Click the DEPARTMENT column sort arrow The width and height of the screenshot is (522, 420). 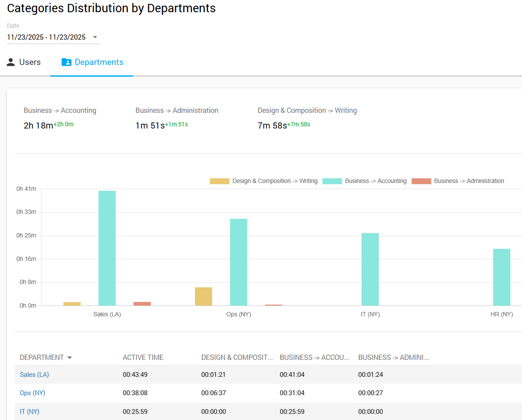coord(69,358)
